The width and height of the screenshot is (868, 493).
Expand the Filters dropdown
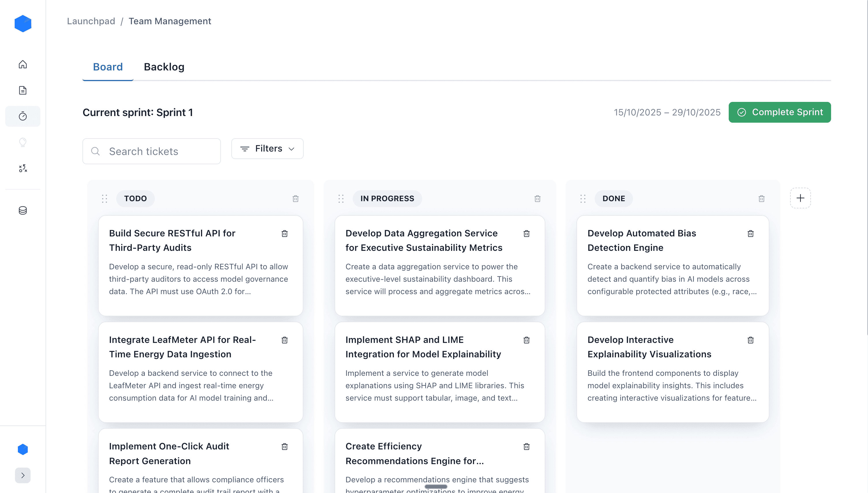(267, 149)
